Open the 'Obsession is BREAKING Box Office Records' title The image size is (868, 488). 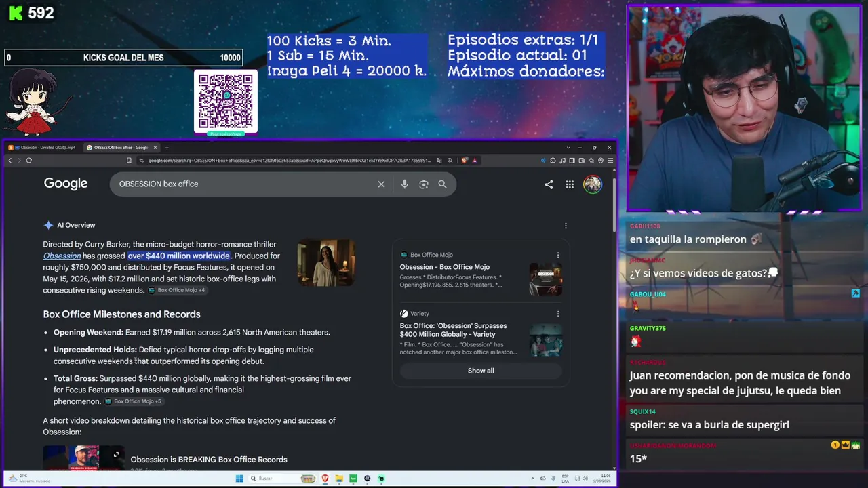click(x=209, y=460)
